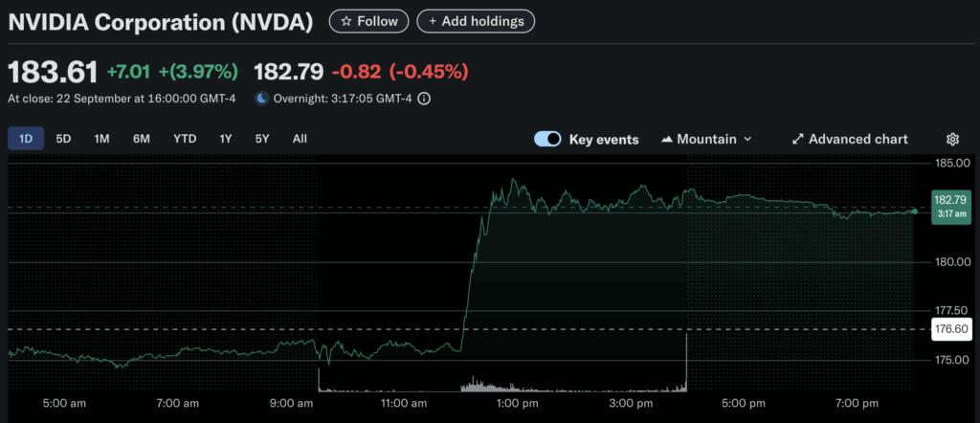View the 1Y chart range
Image resolution: width=980 pixels, height=423 pixels.
[x=226, y=139]
